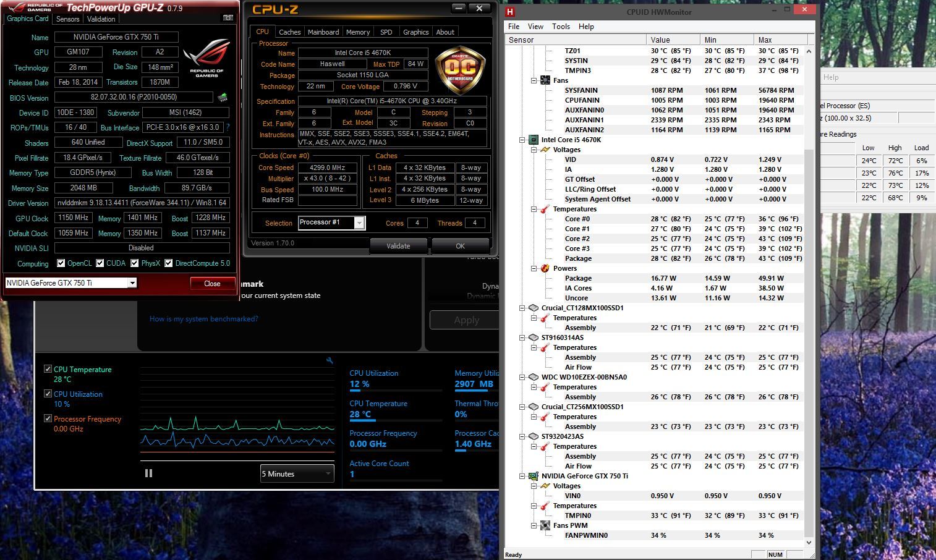This screenshot has height=560, width=936.
Task: Pause the monitoring graph
Action: [x=148, y=473]
